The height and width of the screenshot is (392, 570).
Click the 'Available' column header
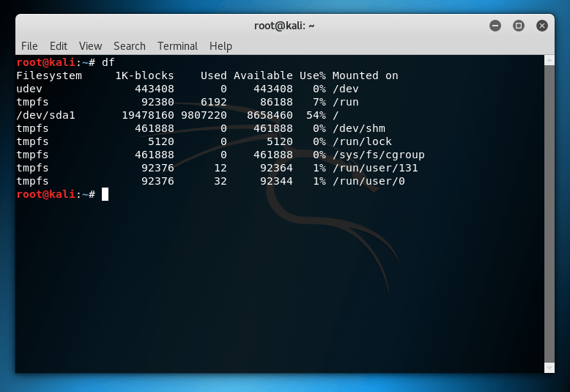click(x=263, y=75)
